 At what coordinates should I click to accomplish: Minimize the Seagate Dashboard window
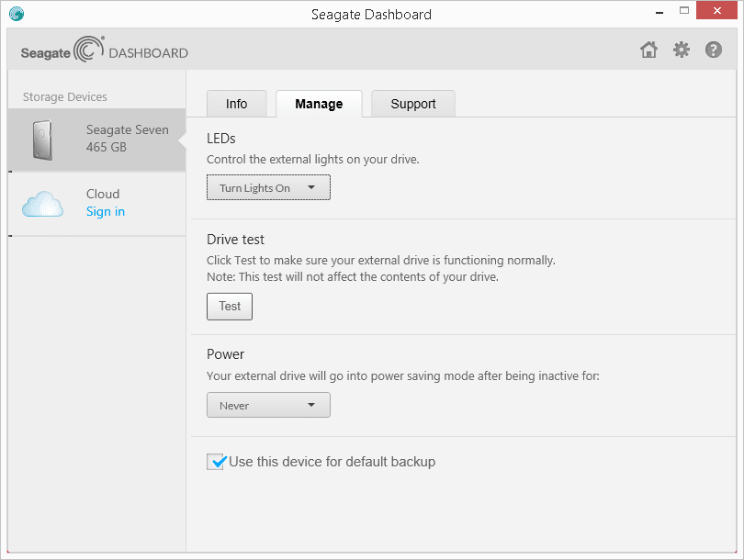pos(659,11)
